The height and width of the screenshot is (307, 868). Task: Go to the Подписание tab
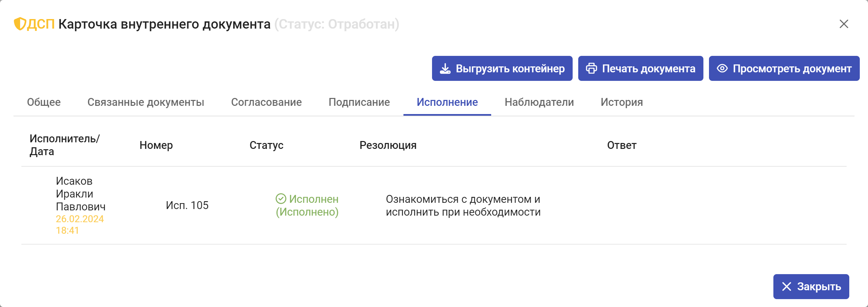pyautogui.click(x=359, y=102)
